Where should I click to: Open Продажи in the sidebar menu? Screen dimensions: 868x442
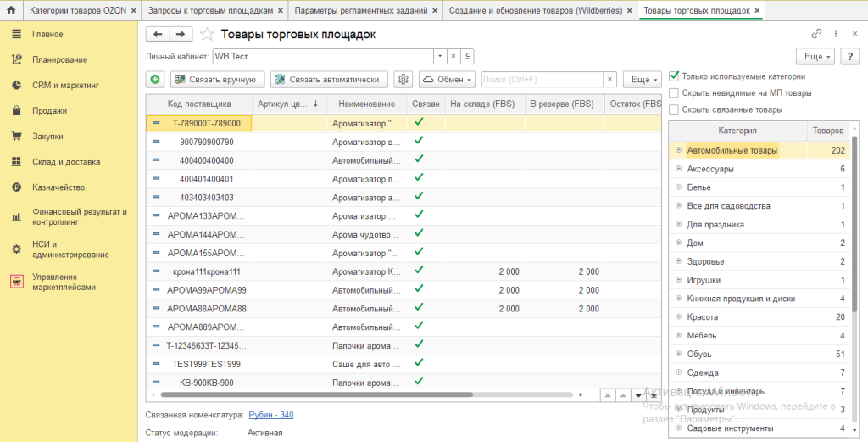click(x=49, y=110)
